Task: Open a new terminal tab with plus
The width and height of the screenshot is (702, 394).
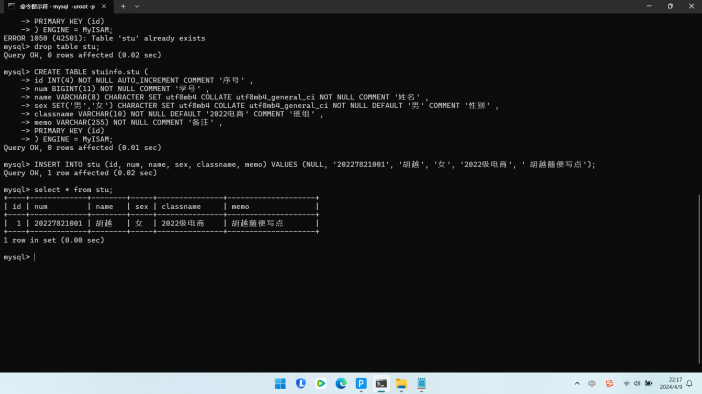Action: [x=123, y=6]
